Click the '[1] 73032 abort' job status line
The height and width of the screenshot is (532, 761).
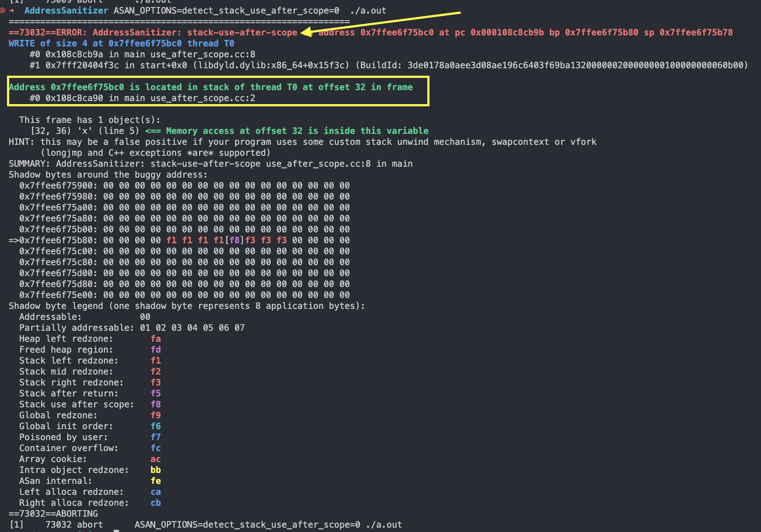[206, 525]
